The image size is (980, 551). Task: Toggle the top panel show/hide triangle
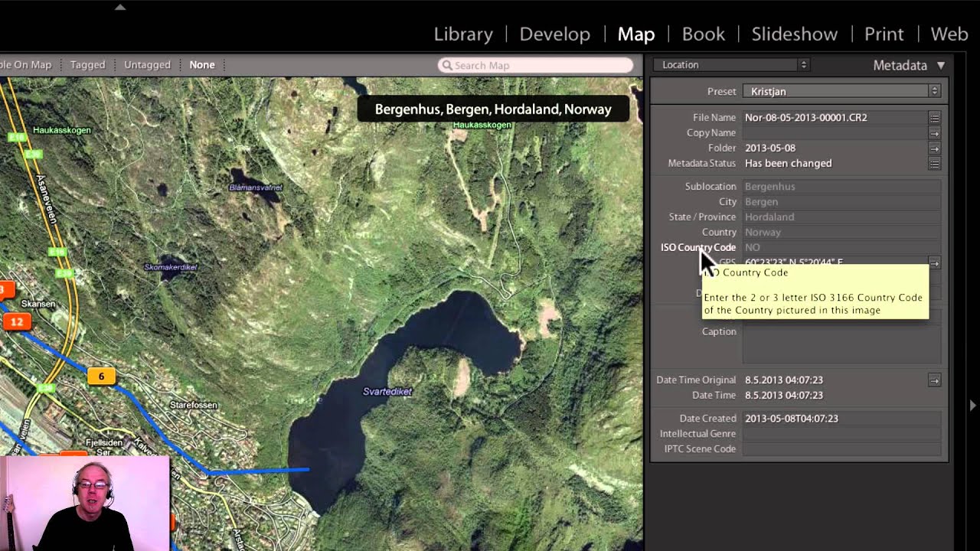pyautogui.click(x=119, y=7)
